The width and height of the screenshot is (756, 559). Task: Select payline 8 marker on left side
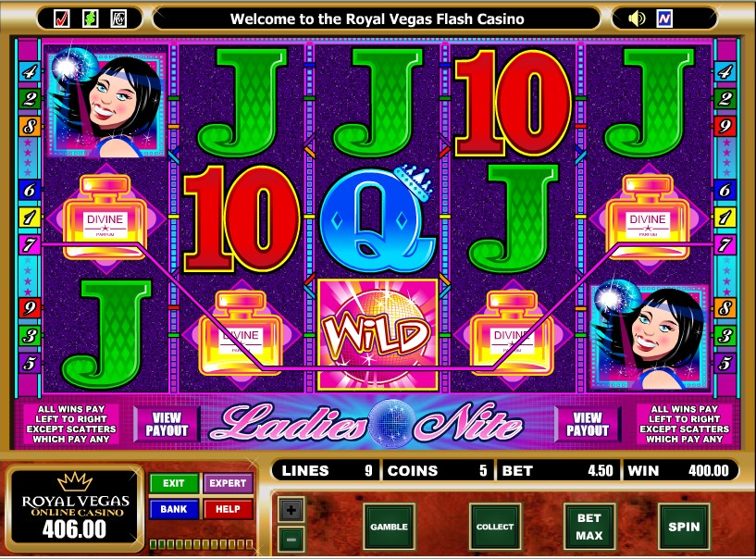pos(30,127)
